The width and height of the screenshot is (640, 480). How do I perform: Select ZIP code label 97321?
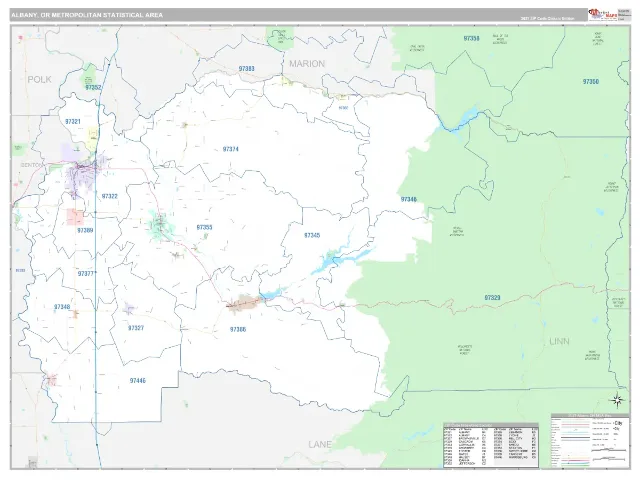73,121
